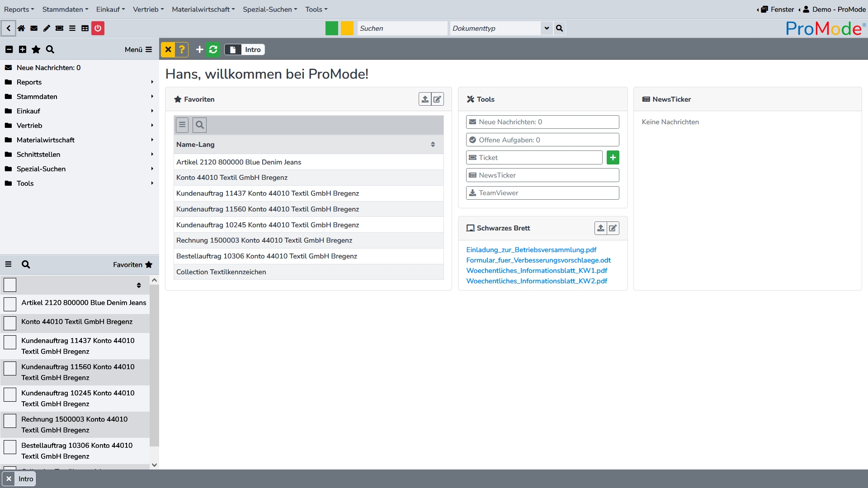Open the Spezial-Suchen top menu
Image resolution: width=868 pixels, height=488 pixels.
pyautogui.click(x=270, y=9)
